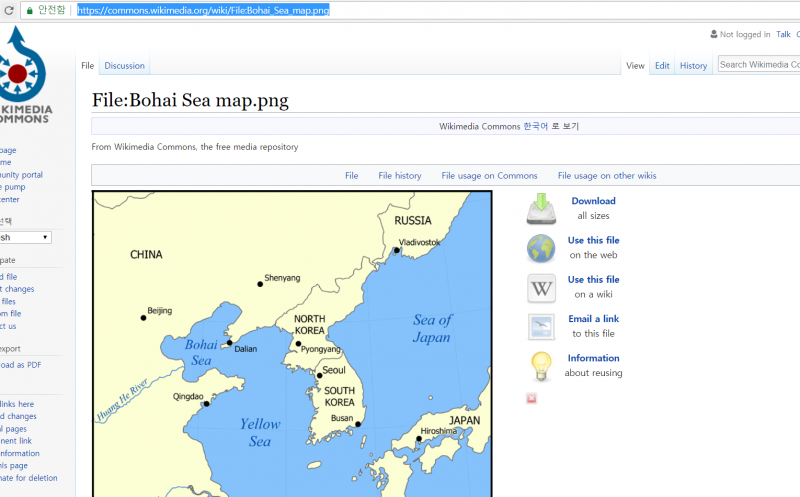
Task: Open the History tab
Action: coord(693,66)
